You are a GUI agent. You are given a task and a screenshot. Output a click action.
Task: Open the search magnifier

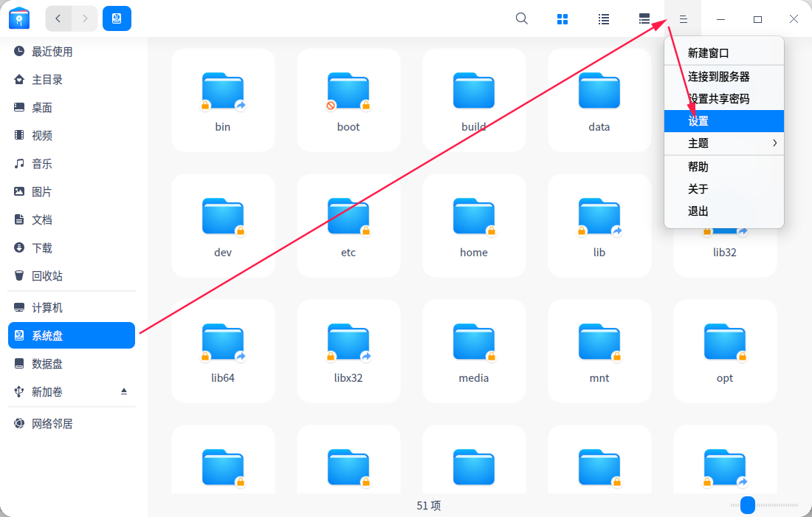point(521,18)
